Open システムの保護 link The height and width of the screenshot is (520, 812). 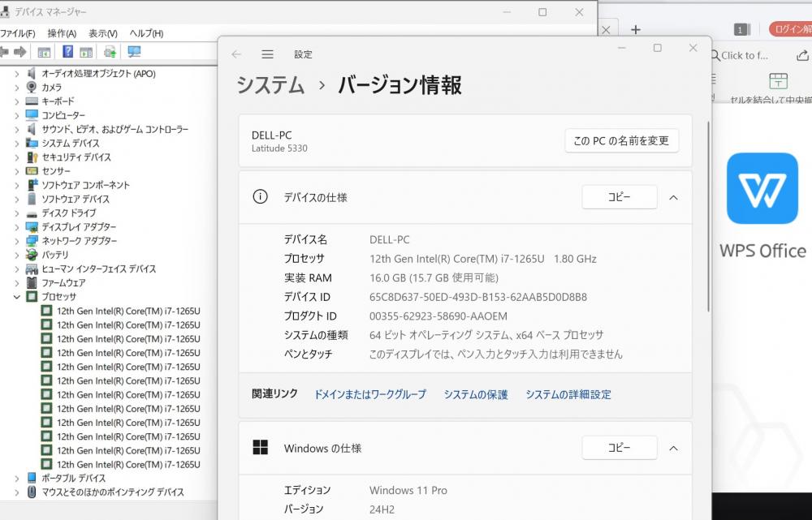tap(475, 394)
